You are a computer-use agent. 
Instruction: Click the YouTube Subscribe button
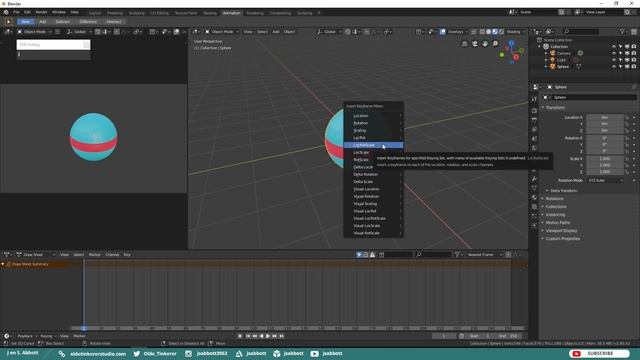599,353
